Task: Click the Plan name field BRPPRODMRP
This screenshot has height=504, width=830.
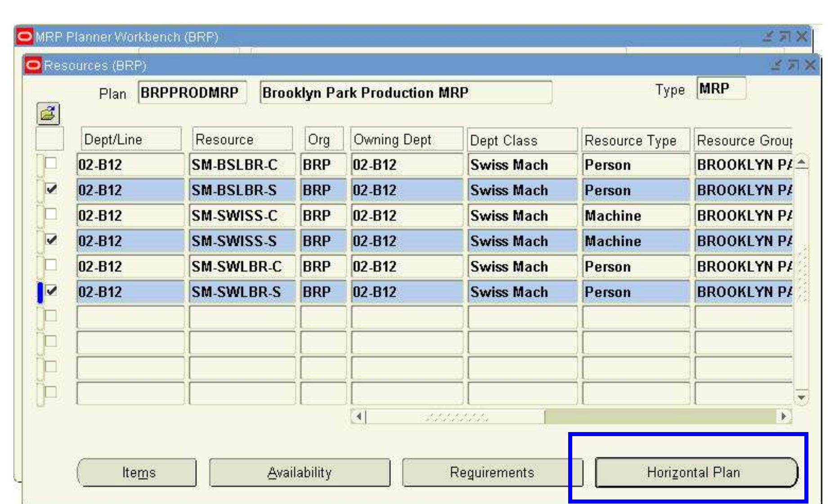Action: coord(193,93)
